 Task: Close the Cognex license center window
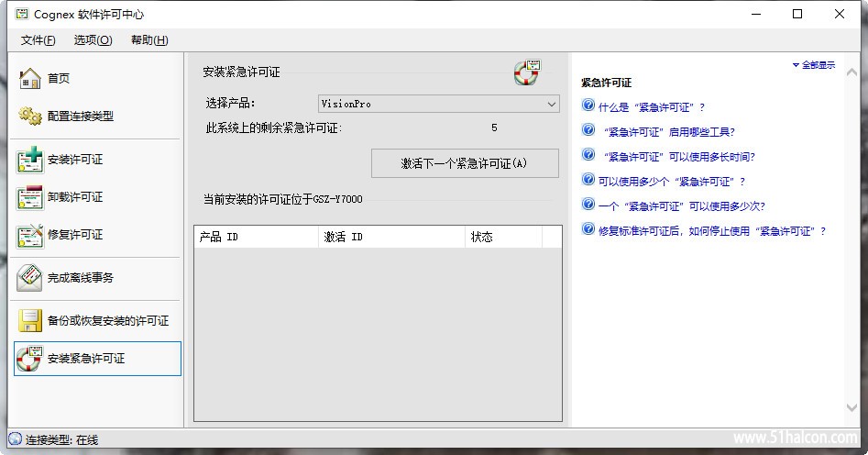tap(840, 14)
